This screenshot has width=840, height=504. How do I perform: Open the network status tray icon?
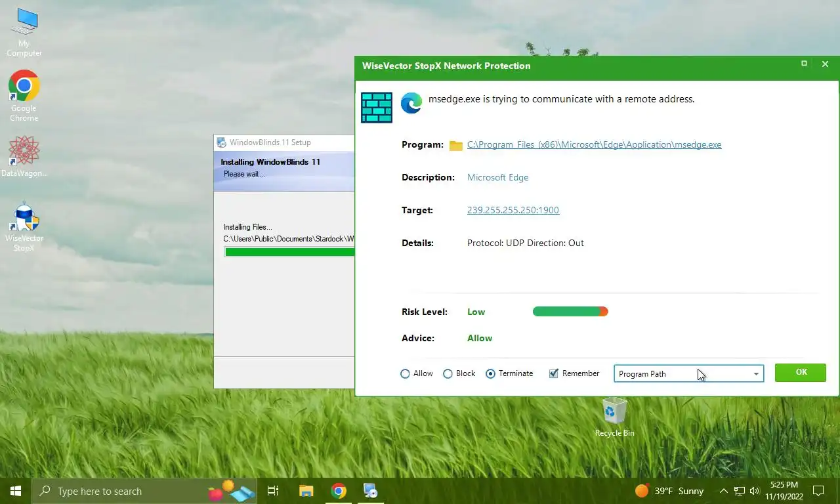[x=740, y=491]
